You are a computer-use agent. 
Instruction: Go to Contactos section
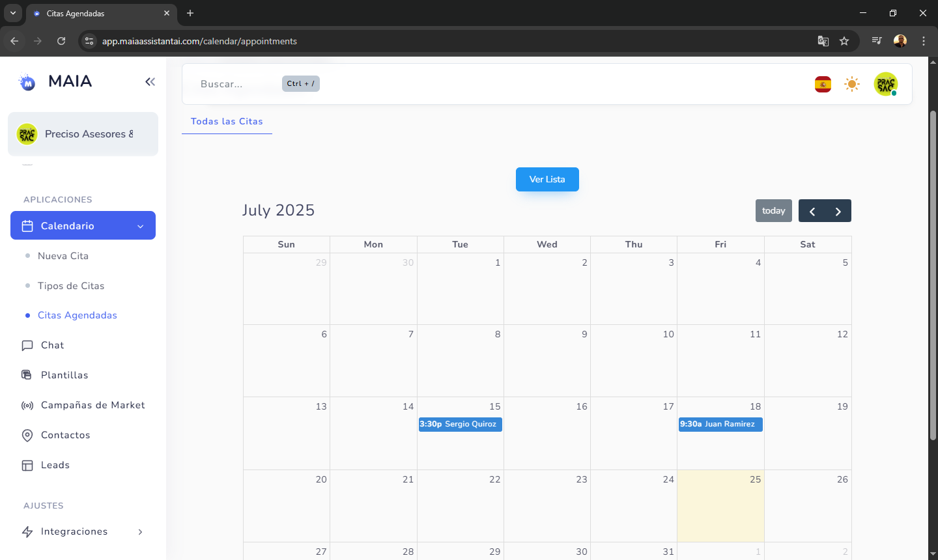(x=65, y=435)
